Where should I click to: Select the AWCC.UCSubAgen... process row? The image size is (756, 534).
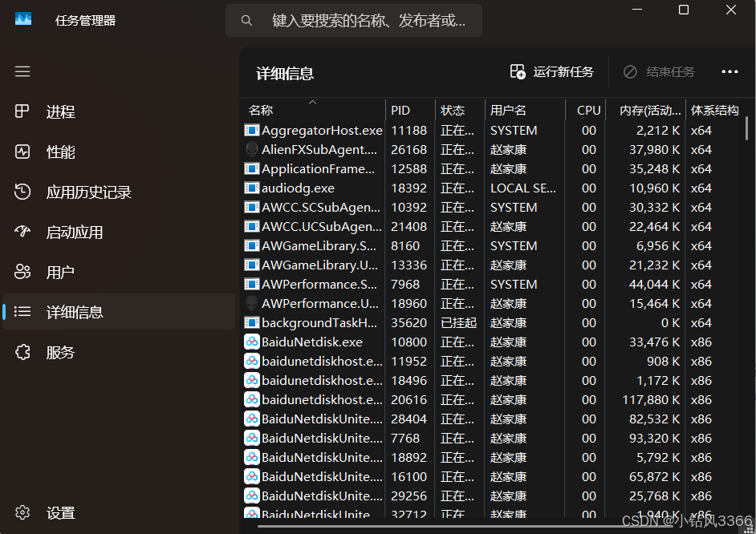493,226
